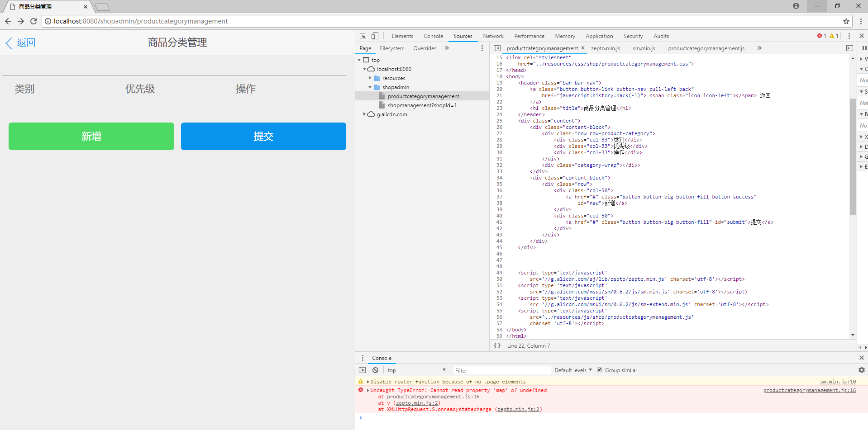868x430 pixels.
Task: Show more navigator tabs chevron
Action: (x=447, y=48)
